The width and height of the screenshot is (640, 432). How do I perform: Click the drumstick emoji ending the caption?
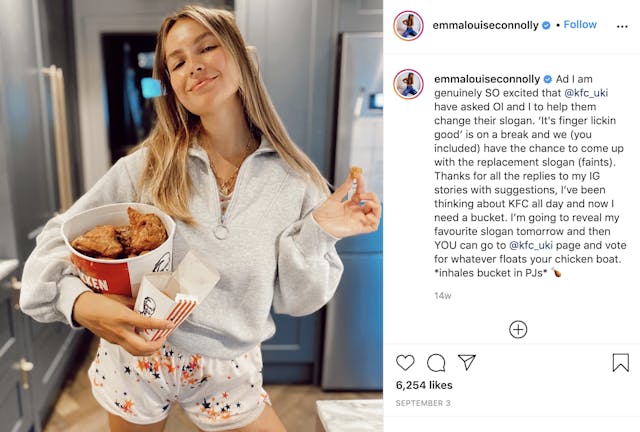pos(556,272)
